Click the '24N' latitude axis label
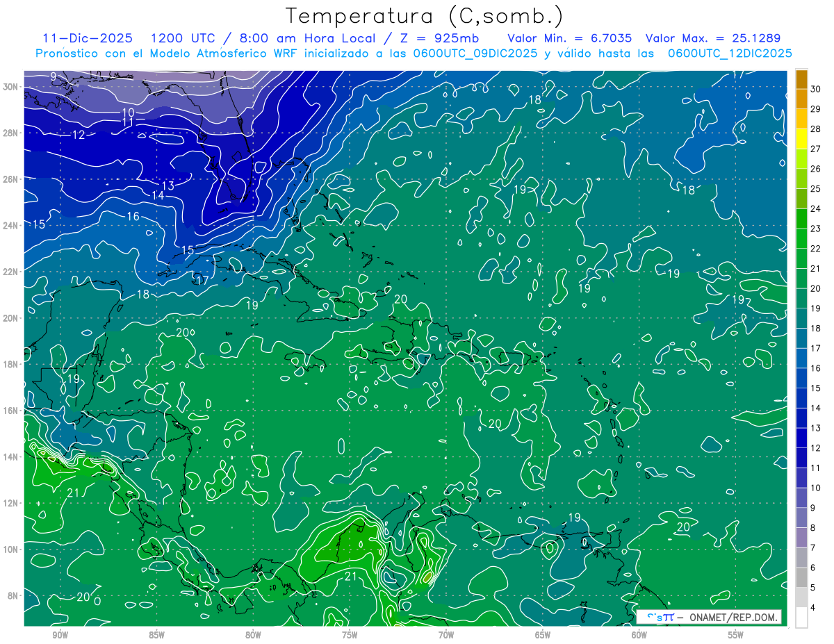 (x=12, y=225)
